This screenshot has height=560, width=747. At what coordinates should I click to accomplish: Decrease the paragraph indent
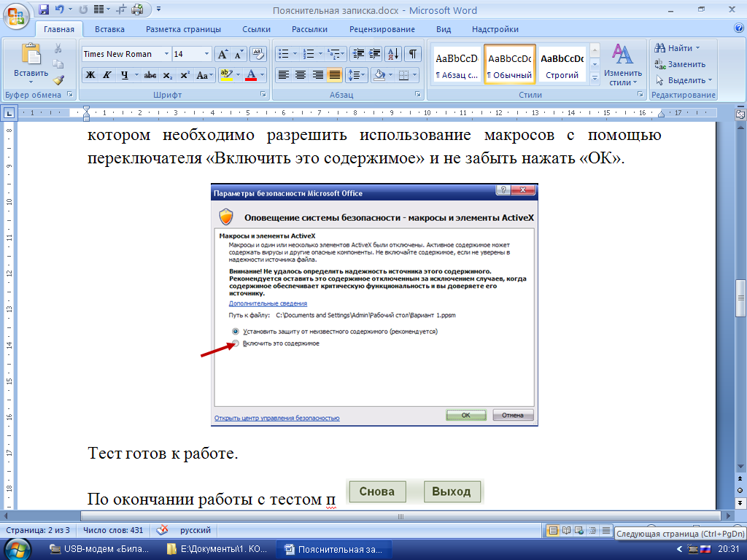(x=357, y=54)
